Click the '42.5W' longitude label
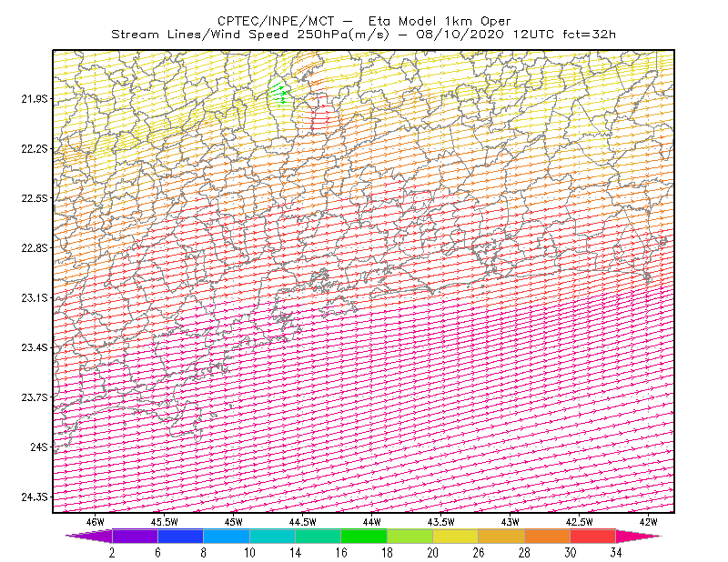 coord(580,522)
